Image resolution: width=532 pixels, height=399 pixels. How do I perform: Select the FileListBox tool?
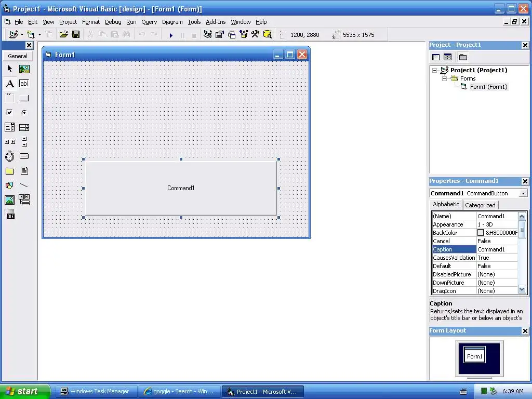[x=24, y=170]
